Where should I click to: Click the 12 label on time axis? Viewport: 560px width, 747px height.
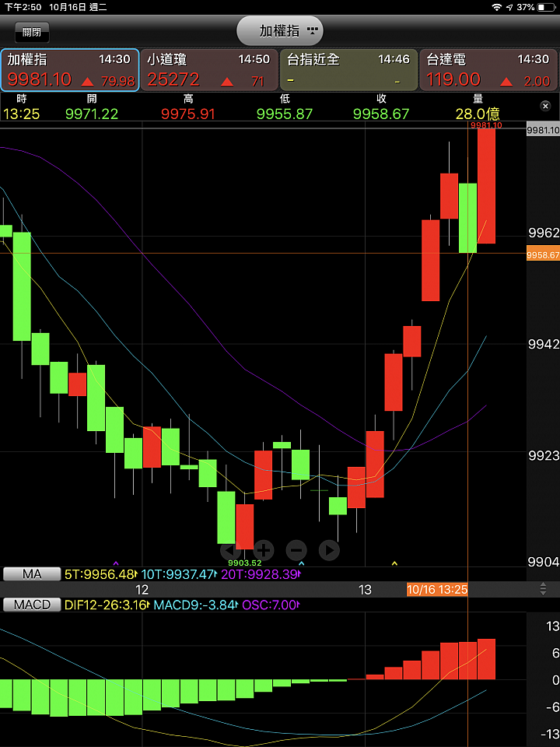click(x=142, y=590)
